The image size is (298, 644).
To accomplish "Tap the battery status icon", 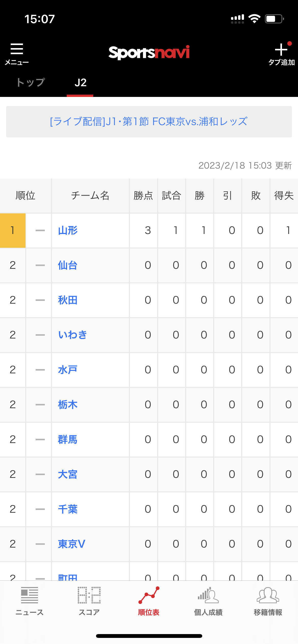I will coord(274,19).
